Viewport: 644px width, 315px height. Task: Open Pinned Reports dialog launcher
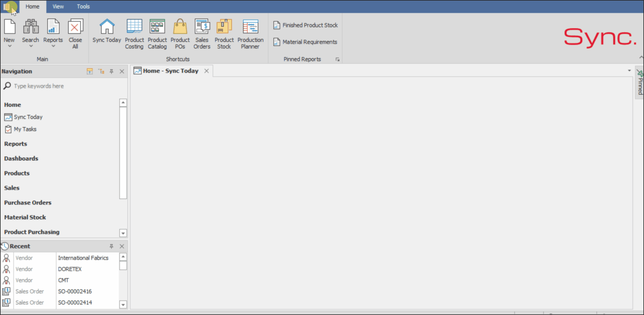[x=337, y=59]
